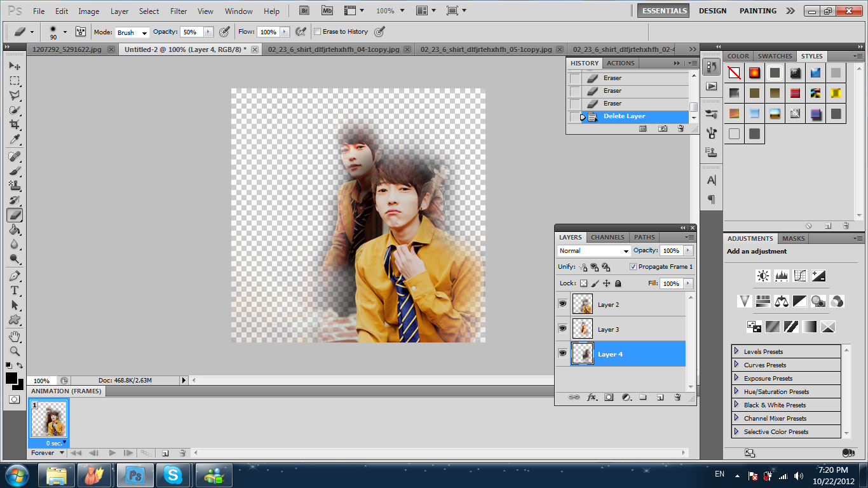The width and height of the screenshot is (868, 488).
Task: Select the Paint Bucket tool
Action: [15, 230]
